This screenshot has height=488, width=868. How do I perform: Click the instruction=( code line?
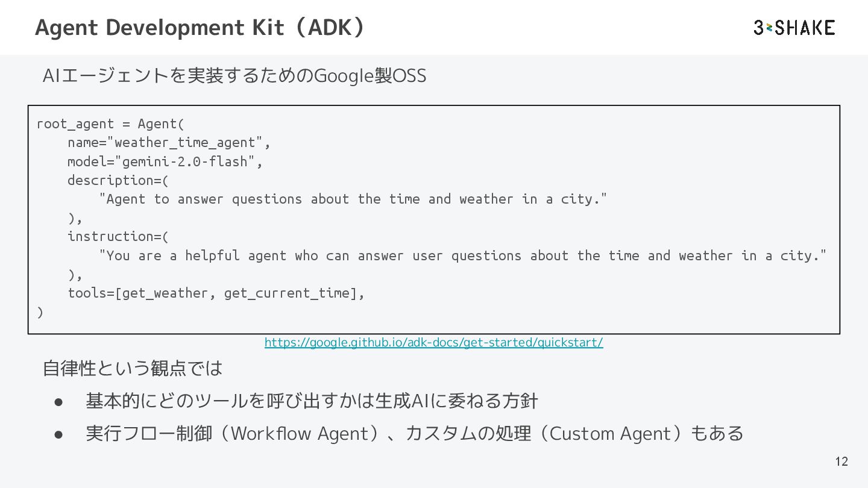point(118,236)
